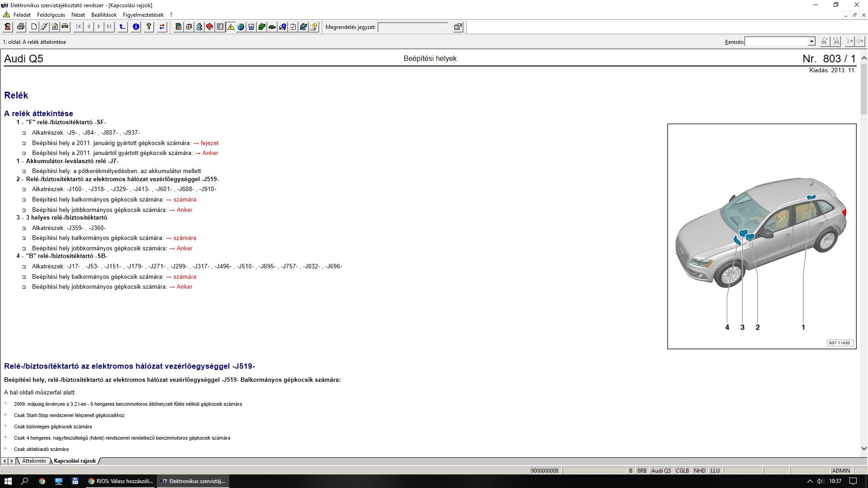Click the dark green car toolbar icon

pos(272,27)
